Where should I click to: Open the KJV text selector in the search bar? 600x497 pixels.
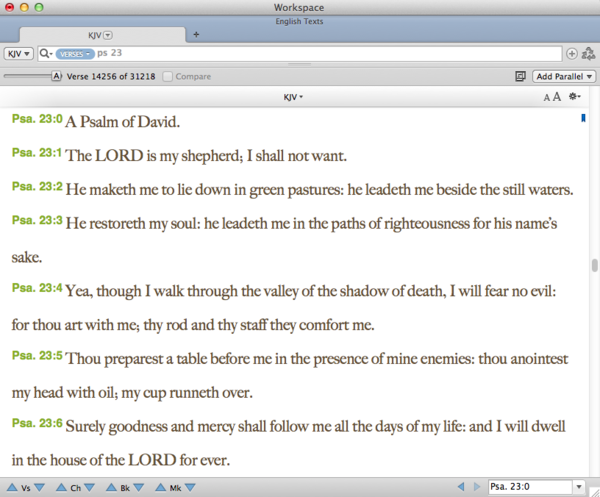18,53
